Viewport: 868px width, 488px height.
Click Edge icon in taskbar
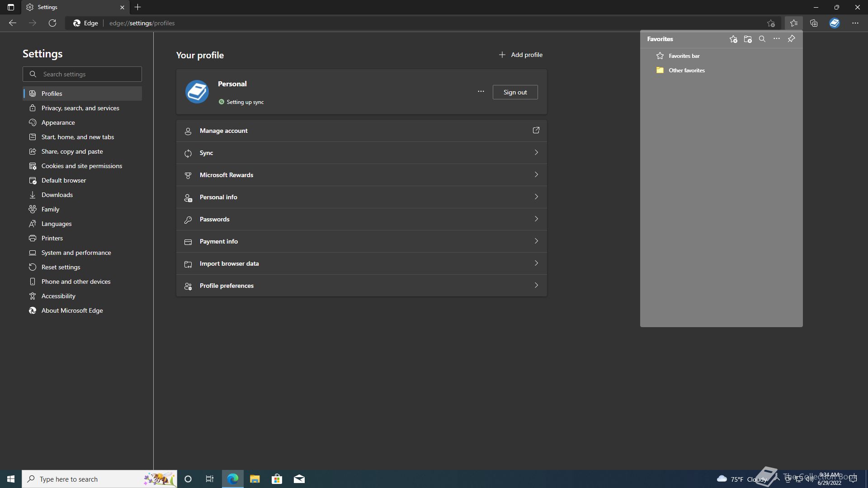click(233, 479)
